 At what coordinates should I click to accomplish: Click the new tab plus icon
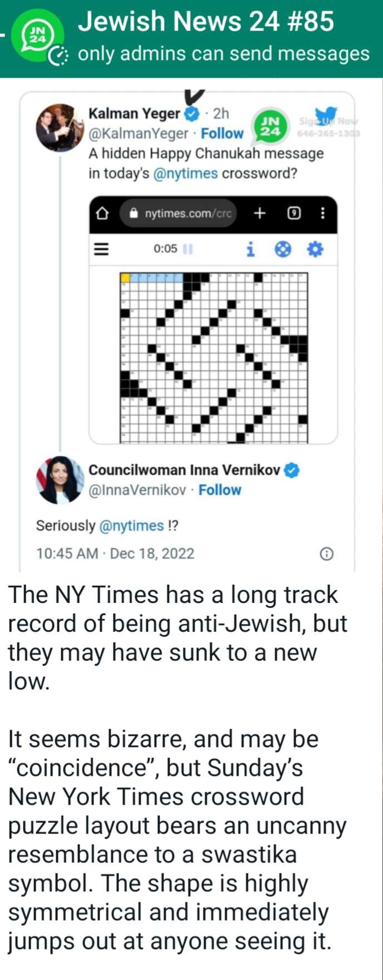[x=260, y=213]
